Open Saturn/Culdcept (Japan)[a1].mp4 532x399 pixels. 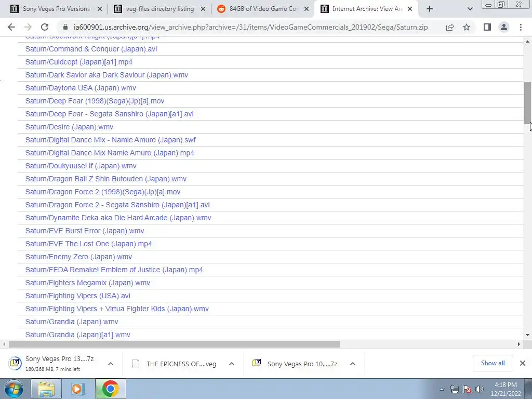click(x=79, y=62)
